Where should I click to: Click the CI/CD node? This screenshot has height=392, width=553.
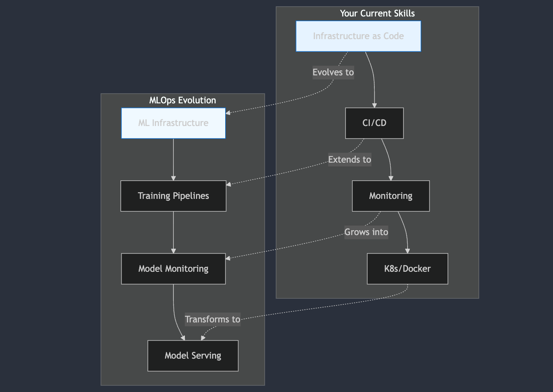point(374,123)
